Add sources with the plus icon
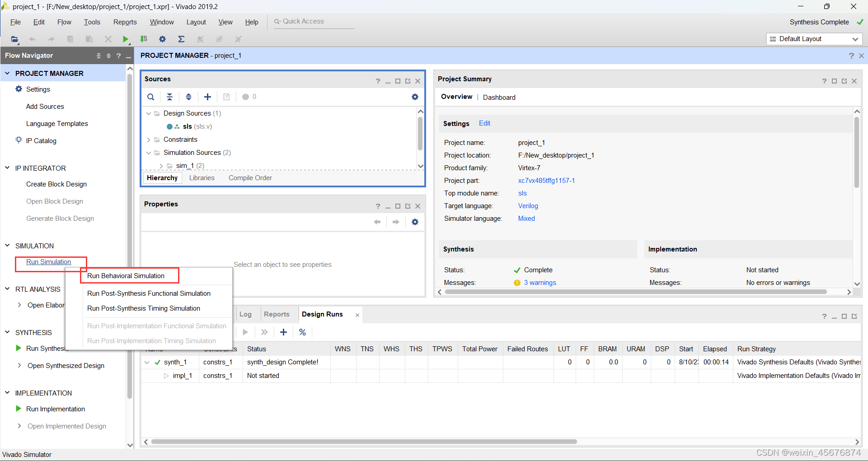This screenshot has width=868, height=461. tap(207, 97)
